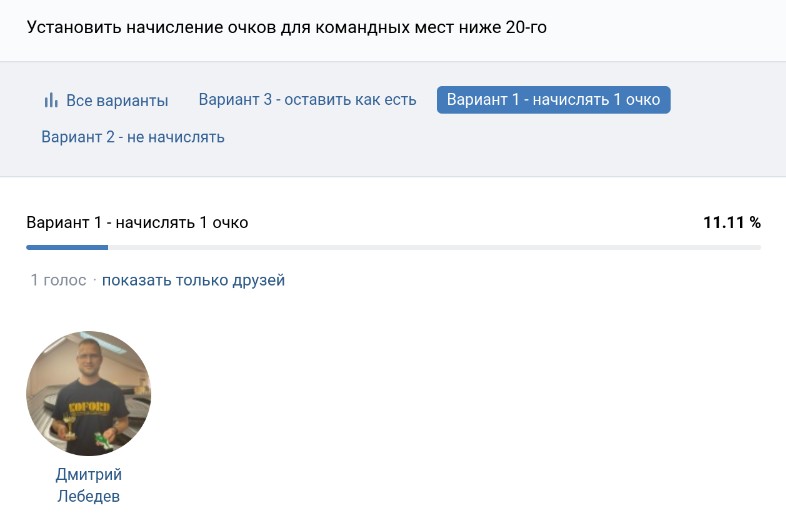Open "Вариант 3 - оставить как есть" tab
The height and width of the screenshot is (521, 786).
pos(307,100)
